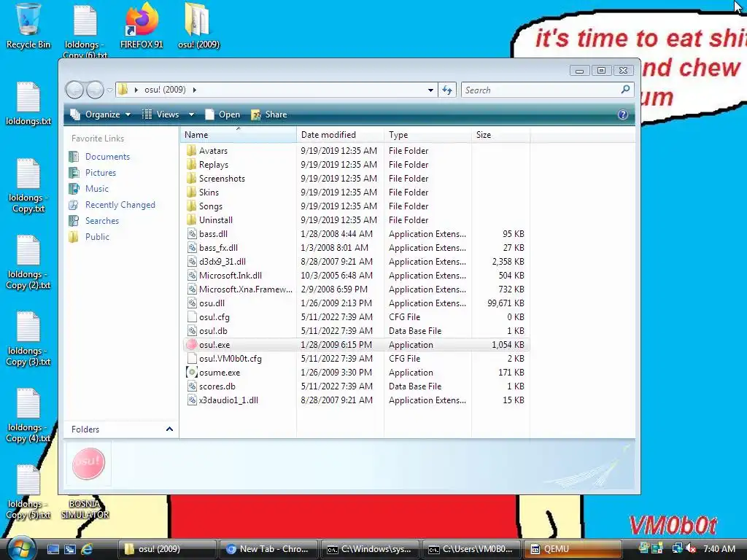
Task: Click the arrow after osu! (2009) in breadcrumb
Action: [x=194, y=90]
